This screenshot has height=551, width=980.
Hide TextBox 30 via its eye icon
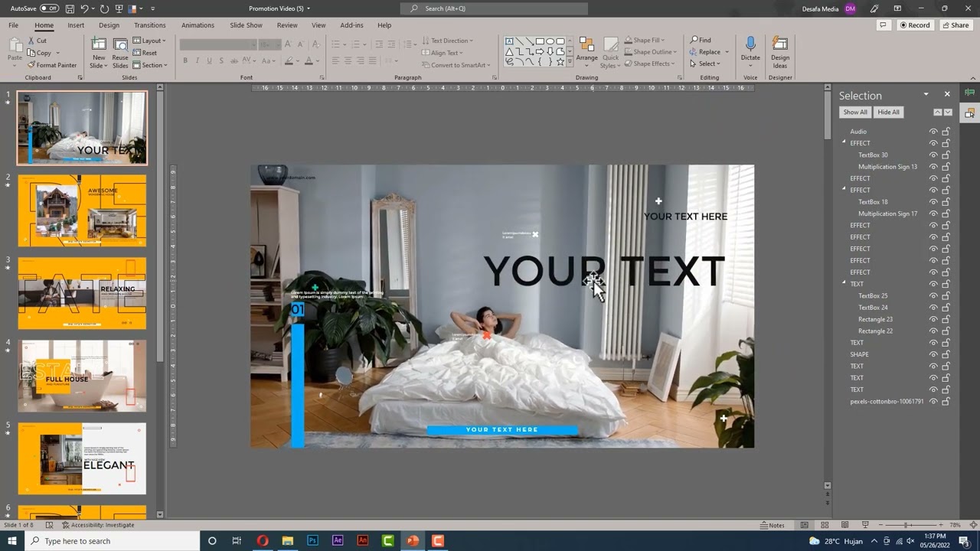[933, 155]
